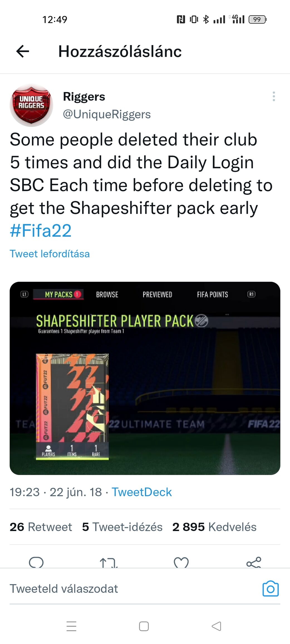
Task: View the 5 Tweet-idézés quotes
Action: (122, 527)
